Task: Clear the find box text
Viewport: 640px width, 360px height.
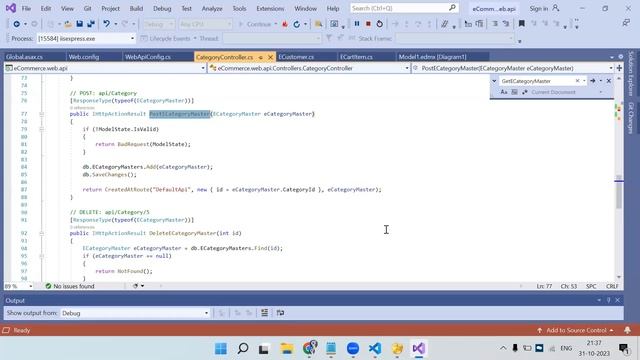Action: [578, 81]
